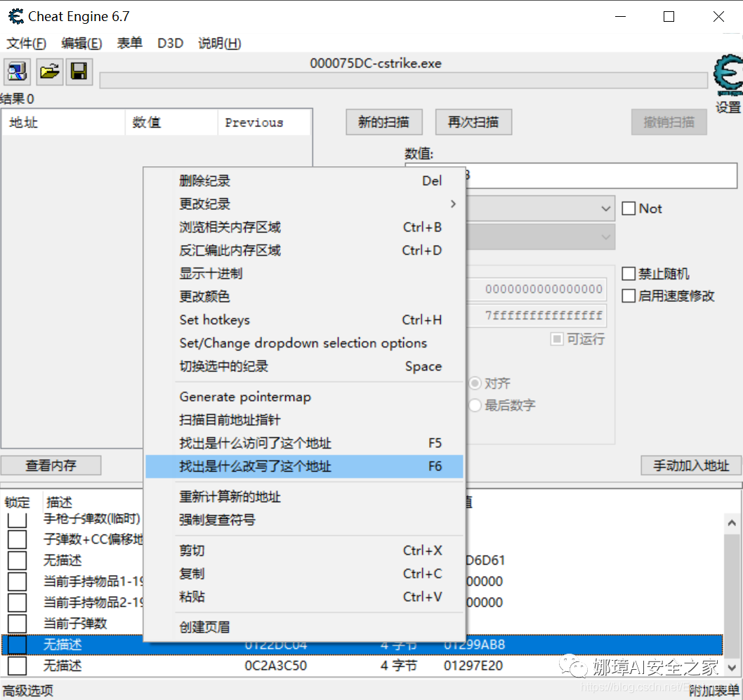Choose 浏览相关内存区域 menu entry
The image size is (743, 700).
click(304, 227)
